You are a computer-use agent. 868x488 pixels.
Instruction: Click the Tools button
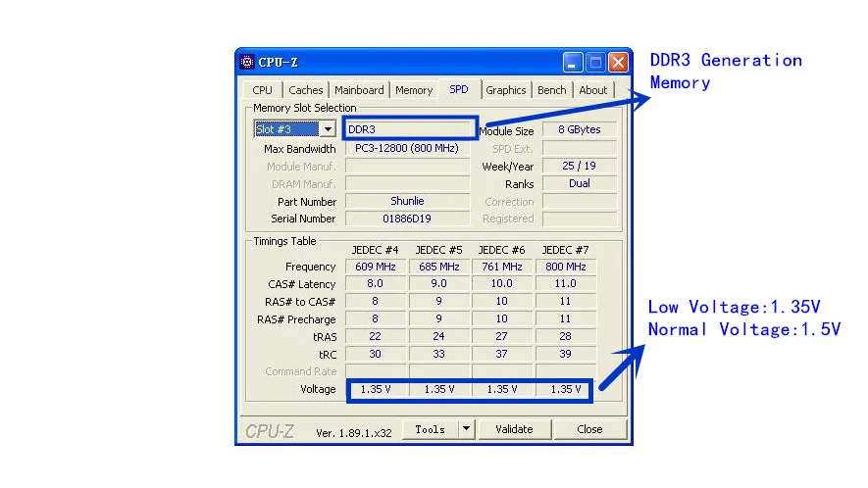pos(431,429)
